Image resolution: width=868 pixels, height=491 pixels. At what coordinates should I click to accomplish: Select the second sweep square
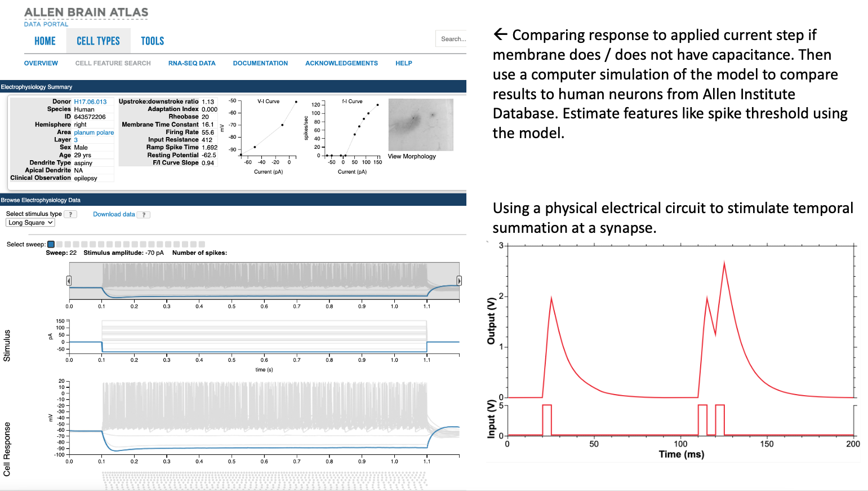click(60, 245)
